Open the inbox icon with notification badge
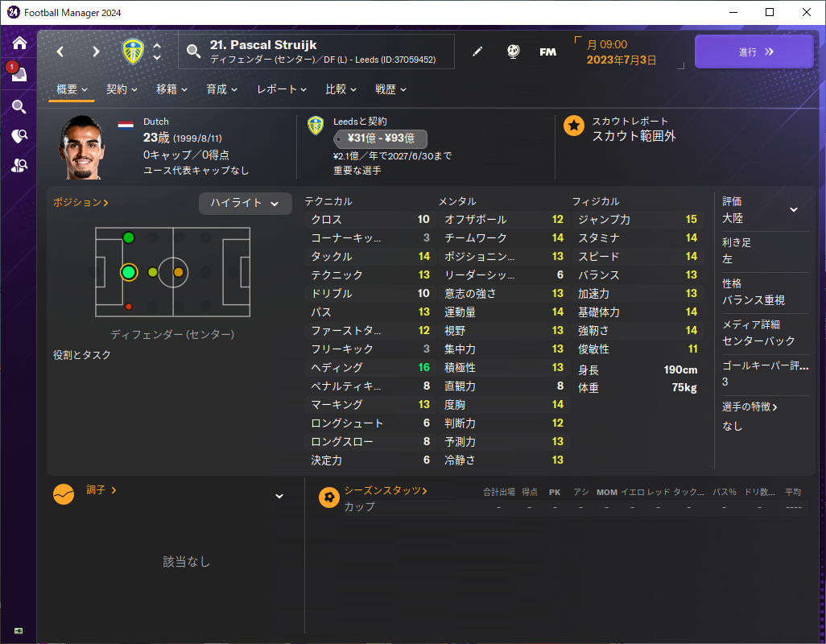The image size is (826, 644). 19,73
